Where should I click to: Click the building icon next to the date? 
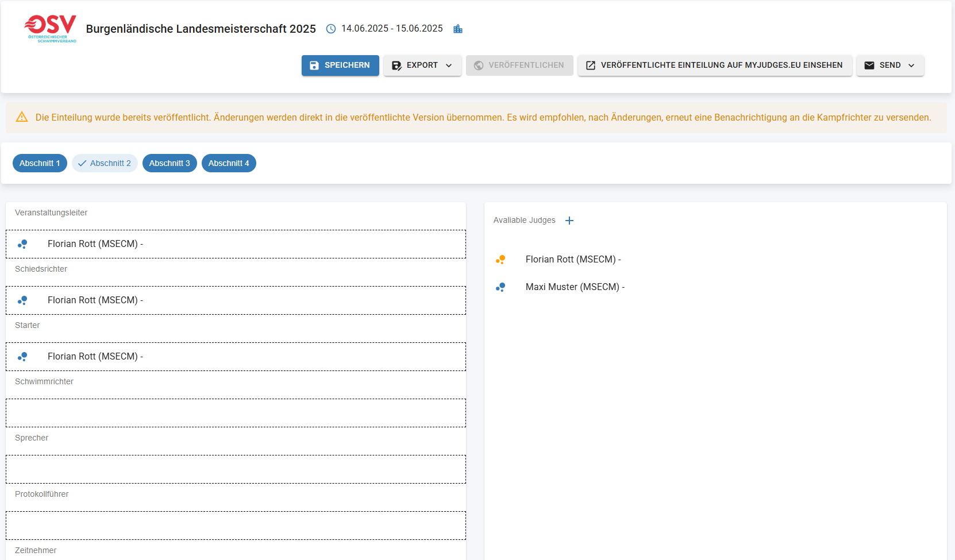(x=458, y=29)
